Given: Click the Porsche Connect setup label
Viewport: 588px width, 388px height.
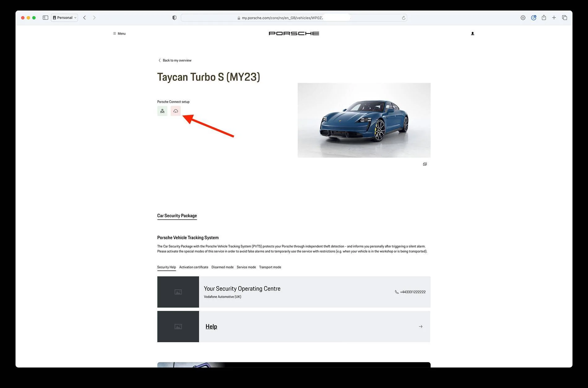Looking at the screenshot, I should [x=173, y=102].
